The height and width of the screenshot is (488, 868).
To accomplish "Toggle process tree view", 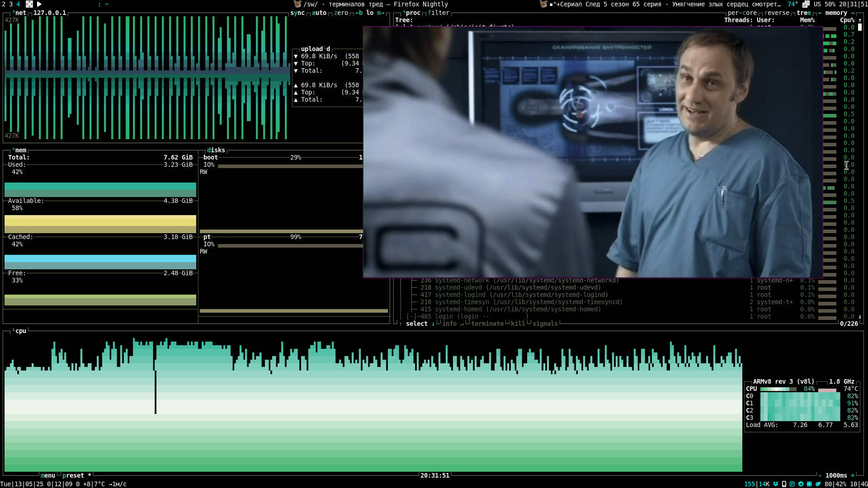I will [x=804, y=13].
